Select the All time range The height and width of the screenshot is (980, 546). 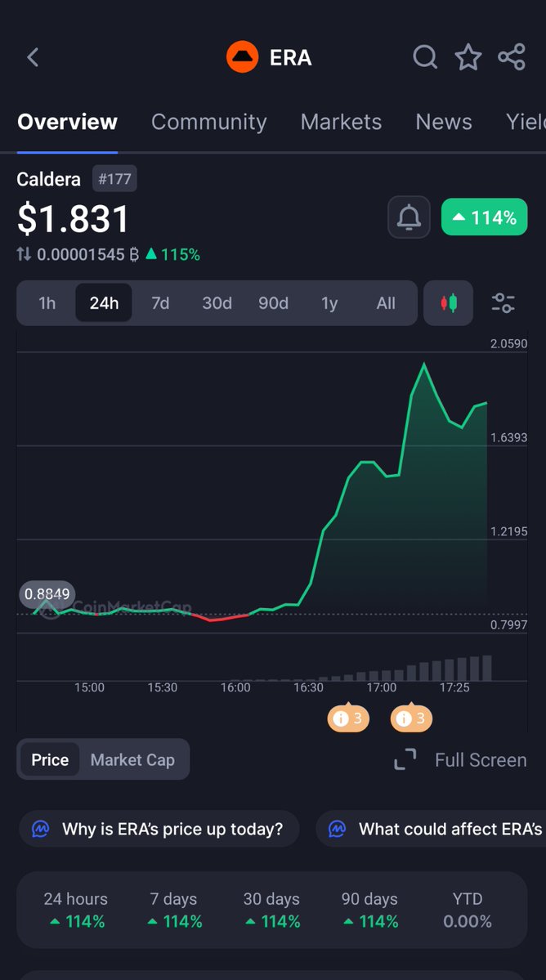[x=386, y=303]
